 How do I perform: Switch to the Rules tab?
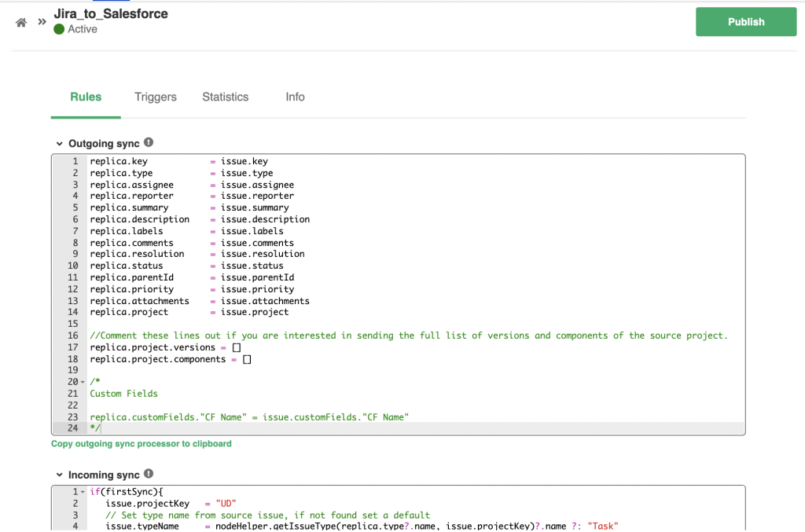tap(86, 97)
